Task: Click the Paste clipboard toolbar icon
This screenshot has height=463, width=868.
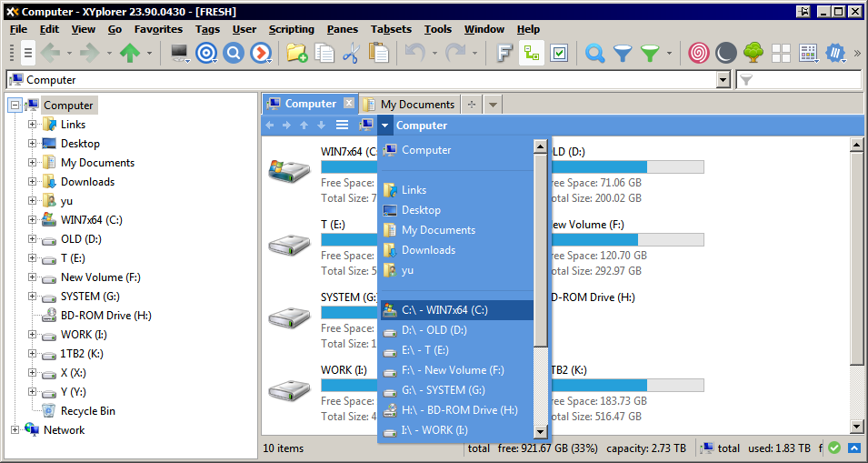Action: [379, 53]
